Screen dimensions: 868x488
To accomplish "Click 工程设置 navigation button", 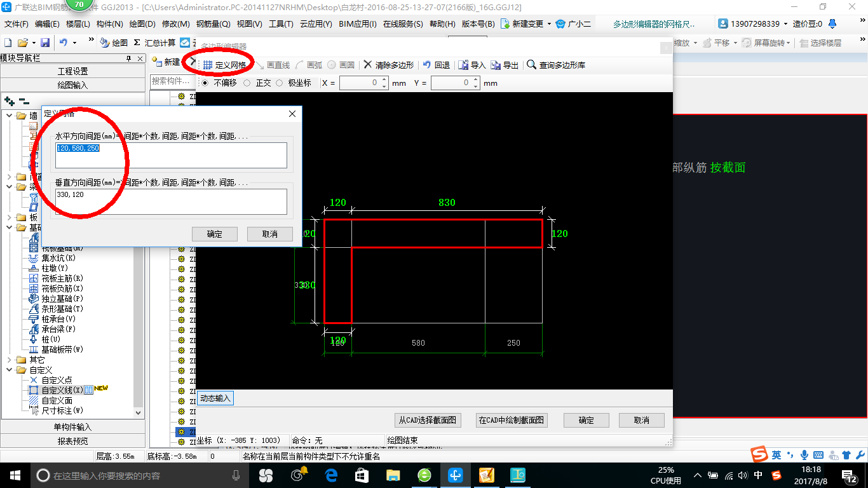I will (72, 71).
